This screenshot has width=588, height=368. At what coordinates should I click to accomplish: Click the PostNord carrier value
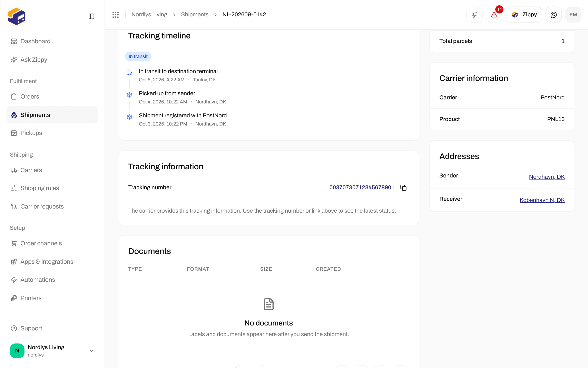coord(552,98)
